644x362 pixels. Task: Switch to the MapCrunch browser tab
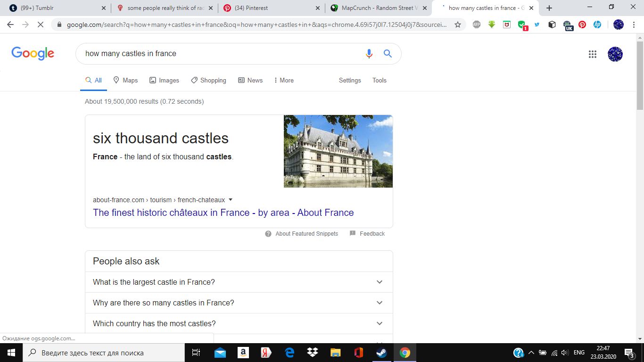click(380, 8)
